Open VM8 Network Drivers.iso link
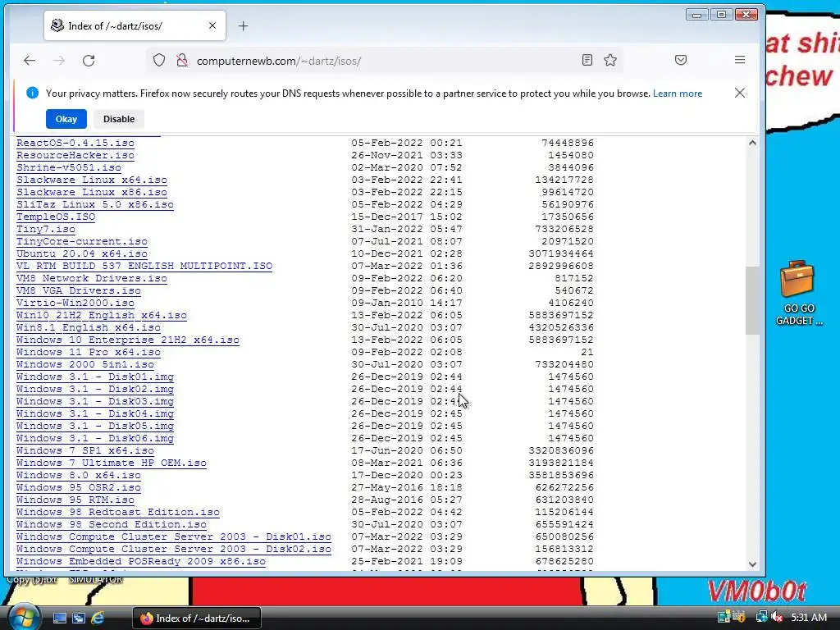Screen dimensions: 840x630 (x=92, y=279)
